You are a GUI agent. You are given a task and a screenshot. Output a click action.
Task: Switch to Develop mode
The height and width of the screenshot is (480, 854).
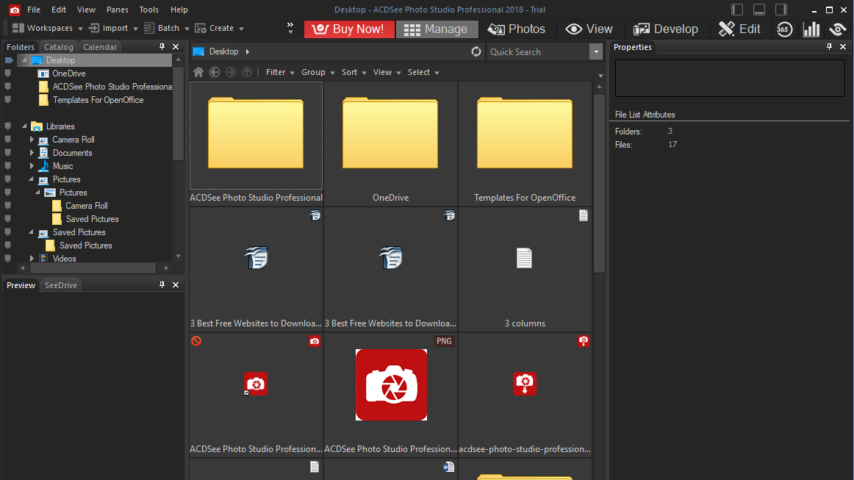(x=665, y=29)
